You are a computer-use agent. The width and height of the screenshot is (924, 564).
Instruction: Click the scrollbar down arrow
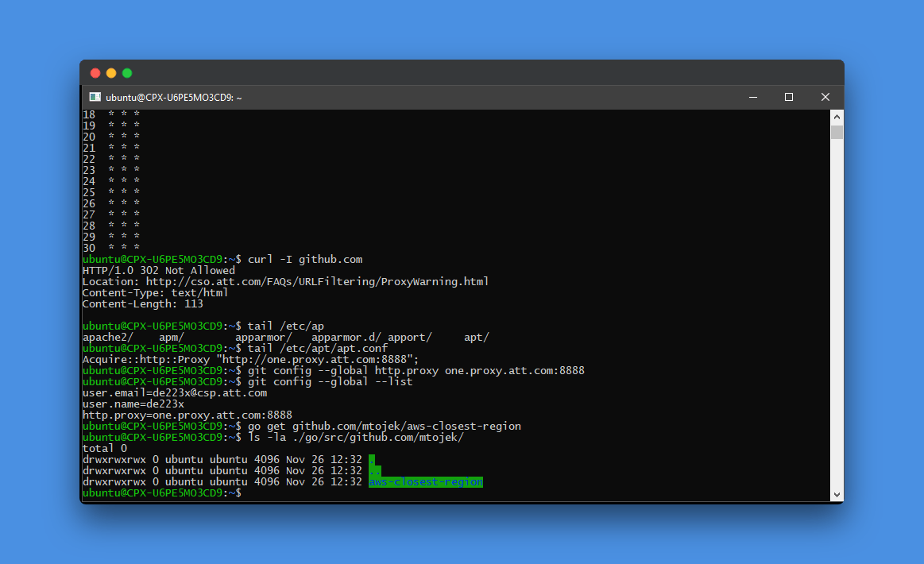(836, 493)
